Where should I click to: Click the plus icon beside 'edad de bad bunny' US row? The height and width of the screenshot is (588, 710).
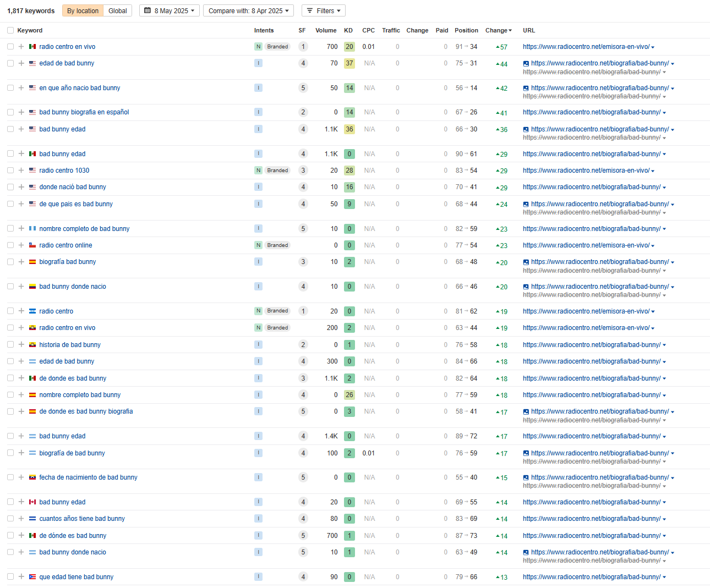pos(21,63)
